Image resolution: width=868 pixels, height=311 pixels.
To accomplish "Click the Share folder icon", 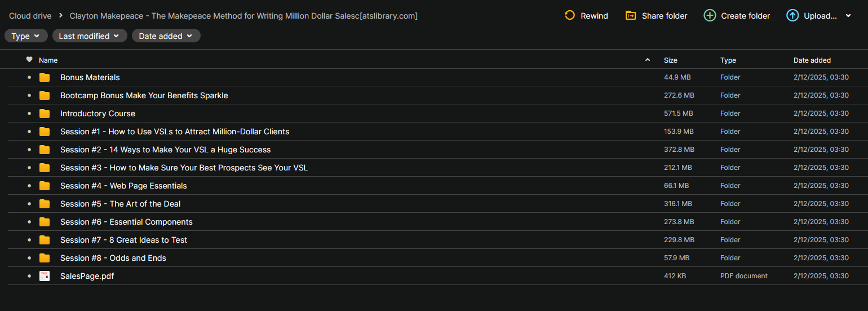I will pyautogui.click(x=631, y=15).
